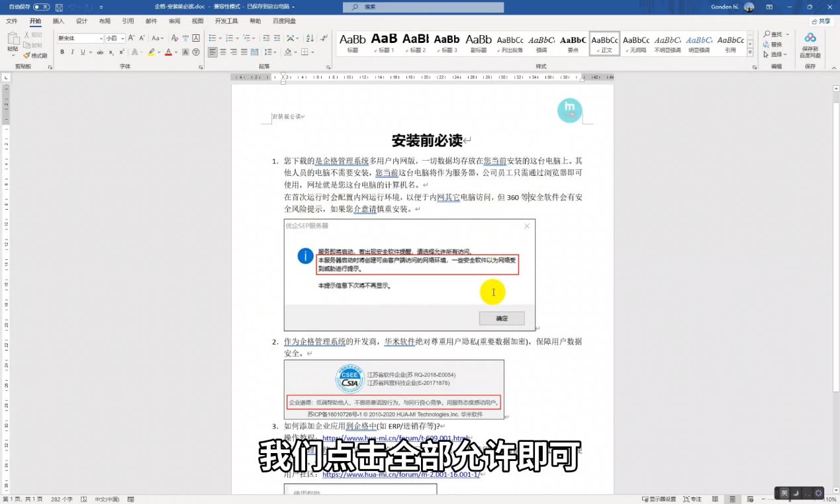This screenshot has width=840, height=504.
Task: Toggle the AutoSave switch
Action: click(41, 7)
